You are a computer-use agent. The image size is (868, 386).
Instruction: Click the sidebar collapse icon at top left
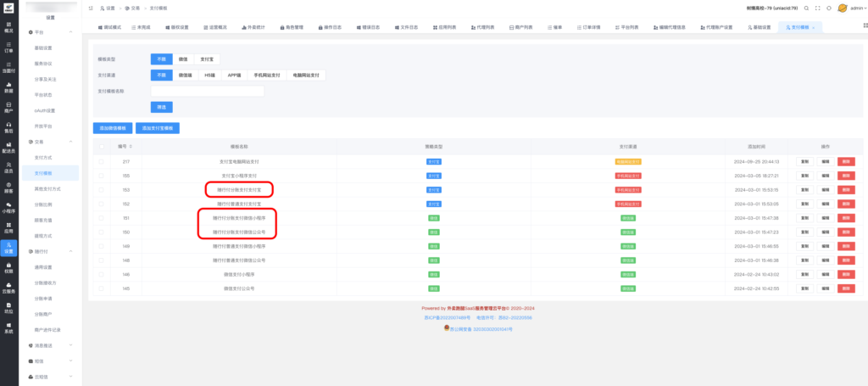[91, 8]
